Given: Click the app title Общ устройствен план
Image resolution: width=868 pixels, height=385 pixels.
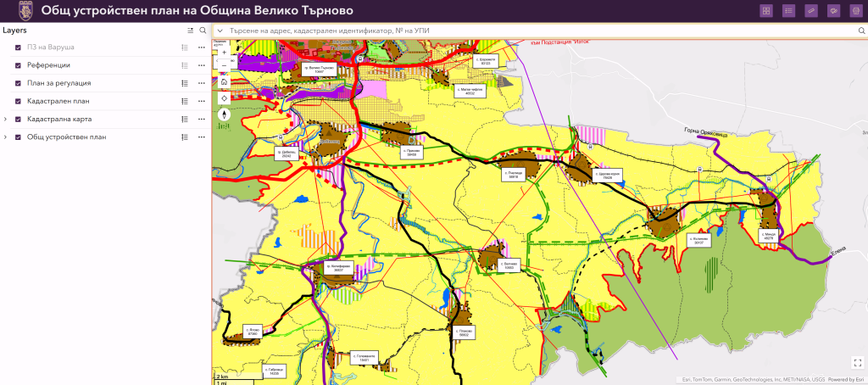Looking at the screenshot, I should [197, 10].
